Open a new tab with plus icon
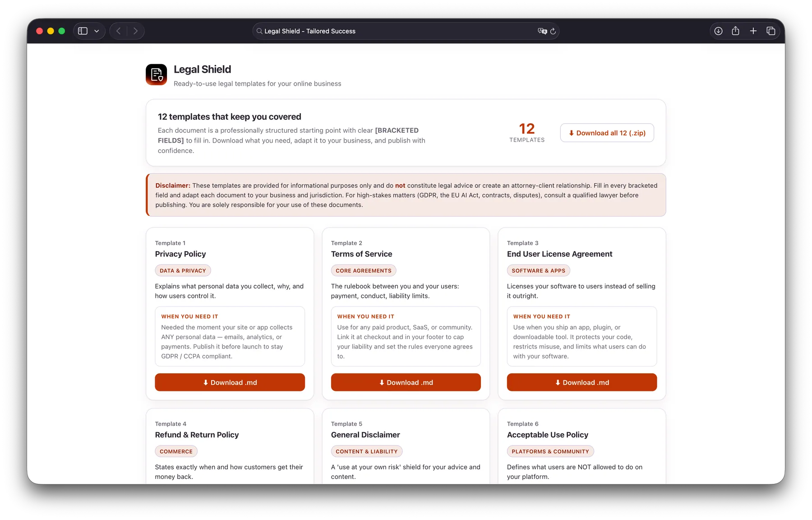The width and height of the screenshot is (812, 520). pyautogui.click(x=753, y=31)
